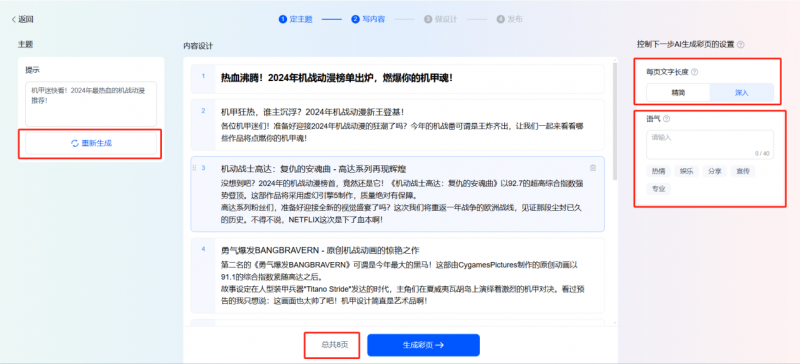Pick the 专业 tone tag

pyautogui.click(x=658, y=189)
